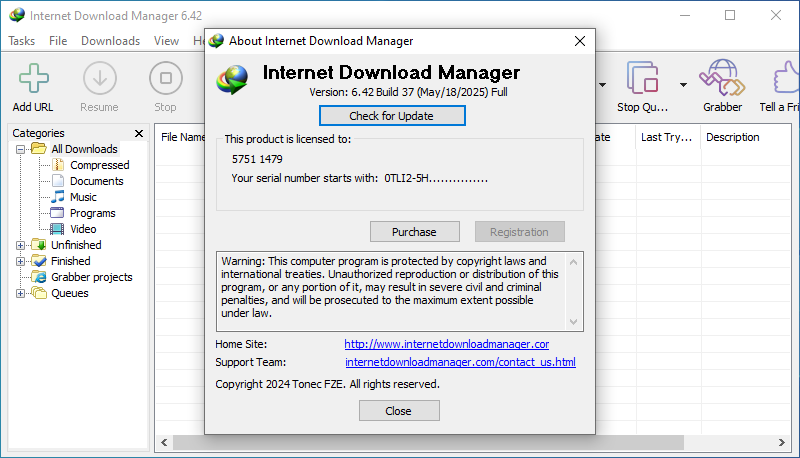Close the About dialog with title X

[x=580, y=41]
